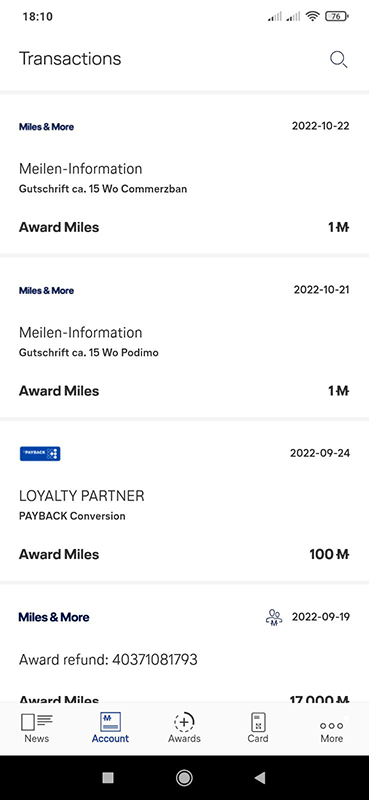This screenshot has height=800, width=369.
Task: Open PAYBACK Conversion transaction
Action: [184, 501]
